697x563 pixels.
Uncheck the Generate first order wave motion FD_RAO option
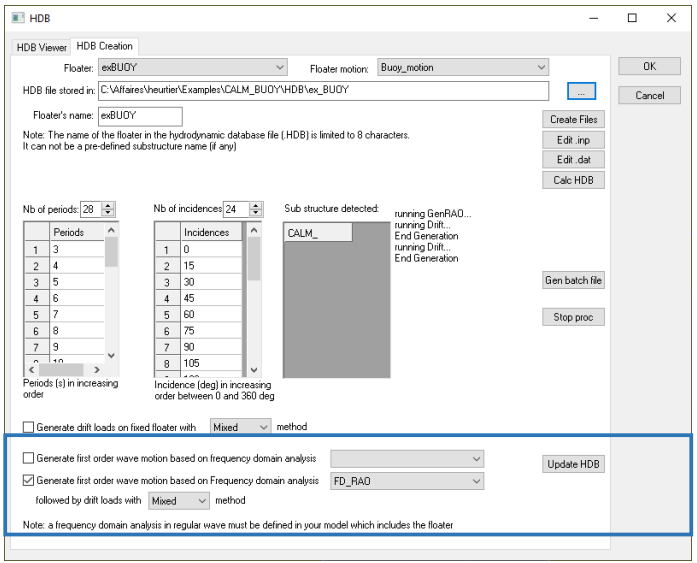tap(28, 481)
